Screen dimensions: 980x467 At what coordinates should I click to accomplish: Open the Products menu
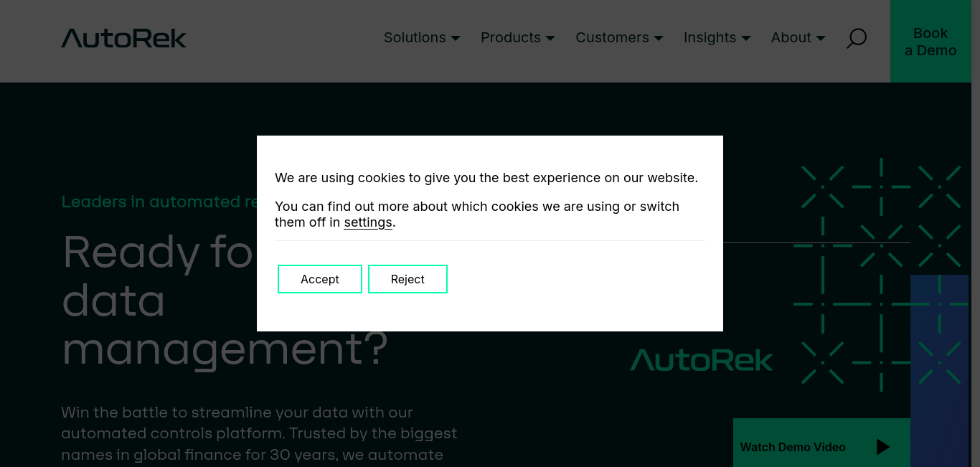pos(511,37)
